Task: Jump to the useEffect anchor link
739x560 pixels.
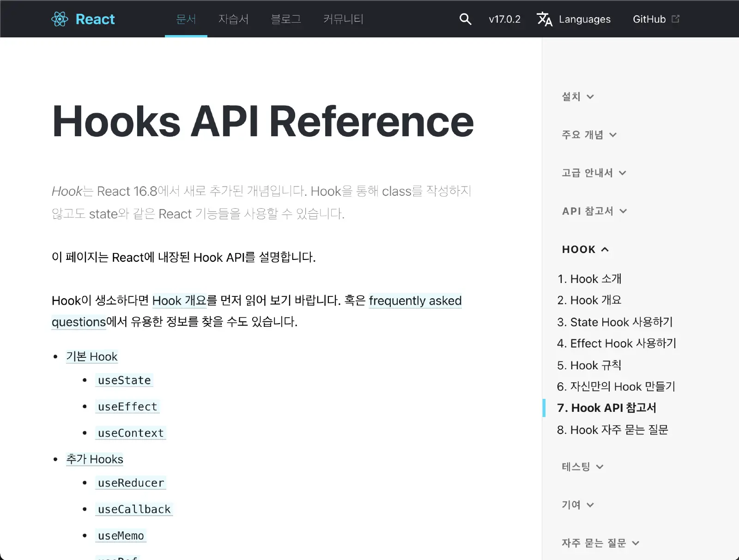Action: 127,407
